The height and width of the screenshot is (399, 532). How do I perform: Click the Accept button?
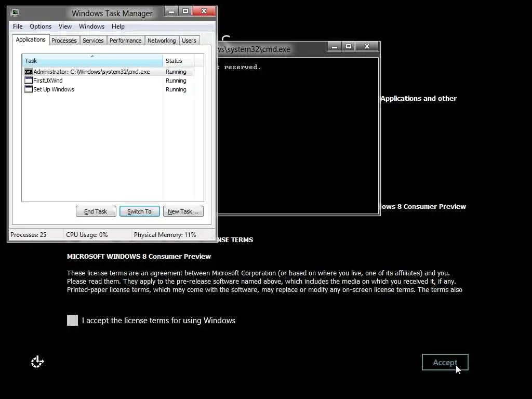[445, 362]
